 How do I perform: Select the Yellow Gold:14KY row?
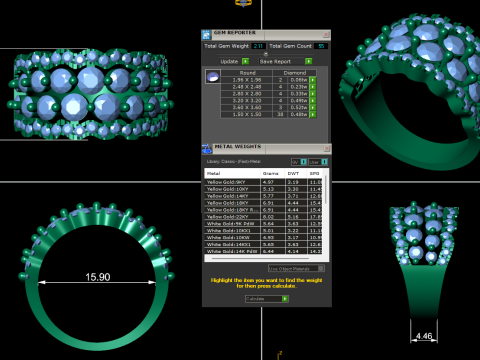(x=263, y=196)
